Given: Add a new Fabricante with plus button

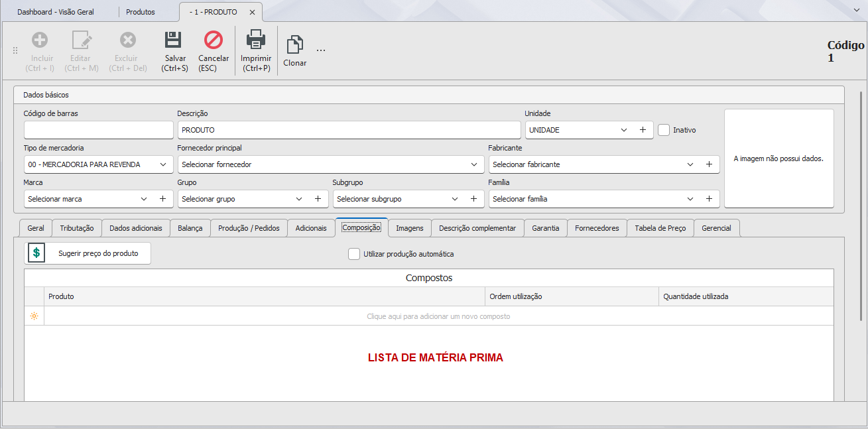Looking at the screenshot, I should (x=709, y=164).
